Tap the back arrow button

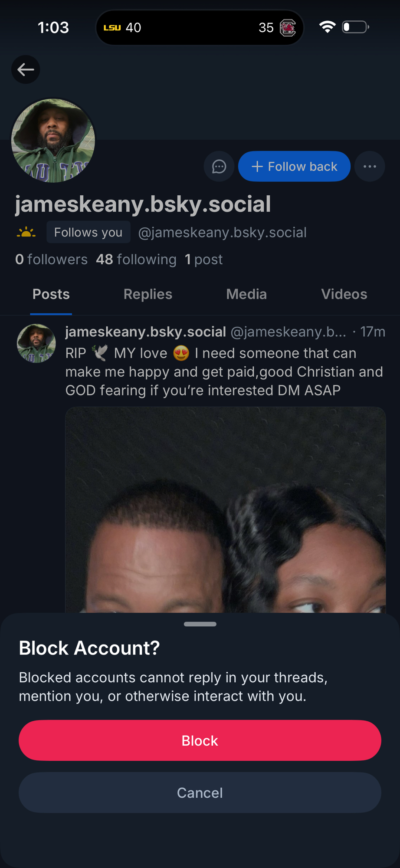point(26,69)
